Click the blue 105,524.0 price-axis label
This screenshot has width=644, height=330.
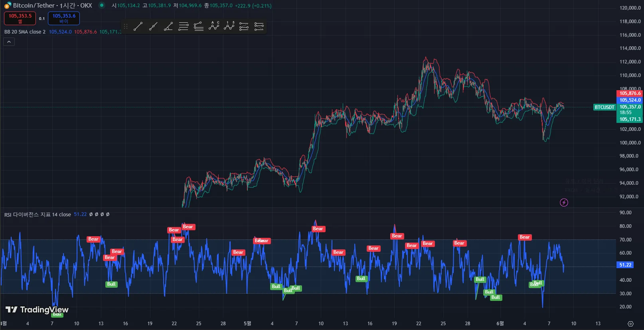click(x=630, y=100)
